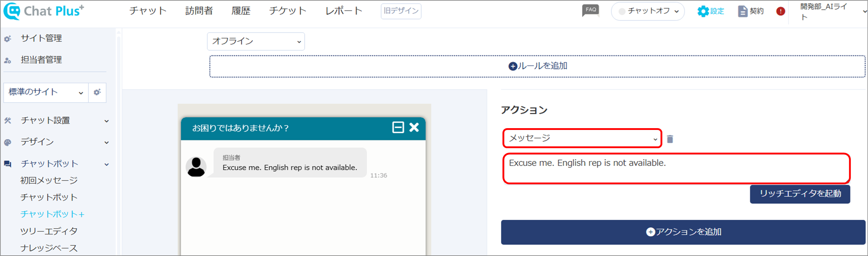Open the オフライン dropdown
868x256 pixels.
[256, 41]
